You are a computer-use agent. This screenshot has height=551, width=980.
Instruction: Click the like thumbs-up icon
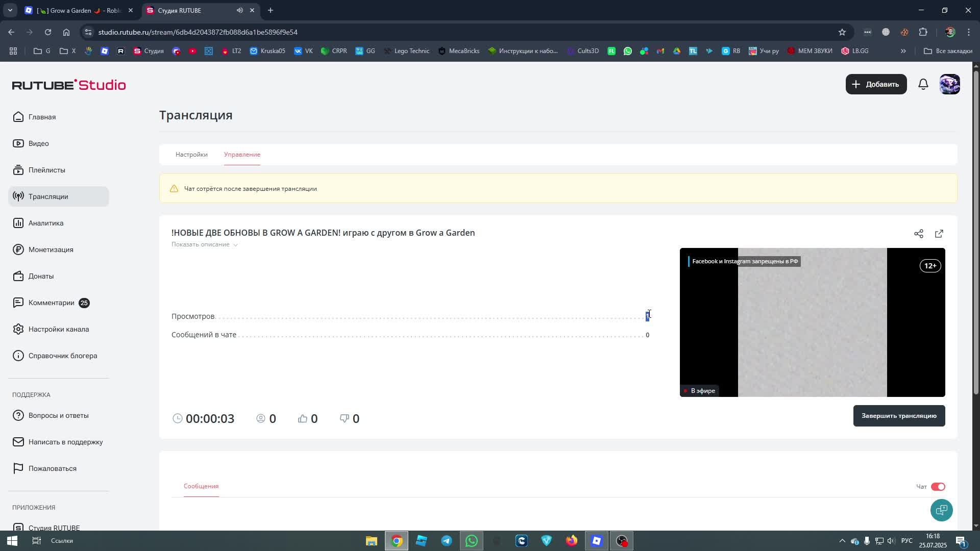(x=303, y=419)
